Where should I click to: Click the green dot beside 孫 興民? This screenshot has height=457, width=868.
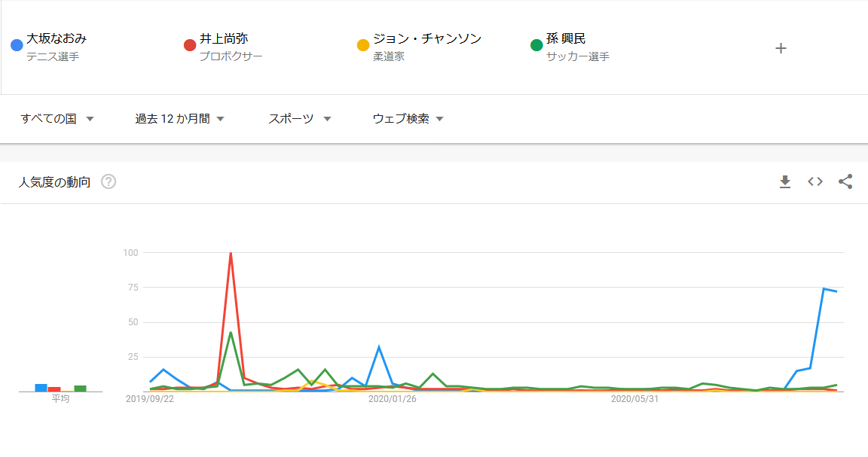pos(536,45)
